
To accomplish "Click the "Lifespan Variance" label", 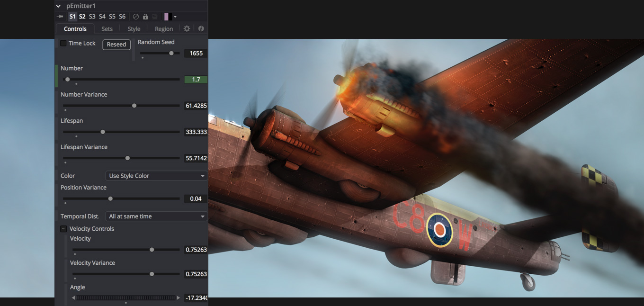I will pos(84,147).
